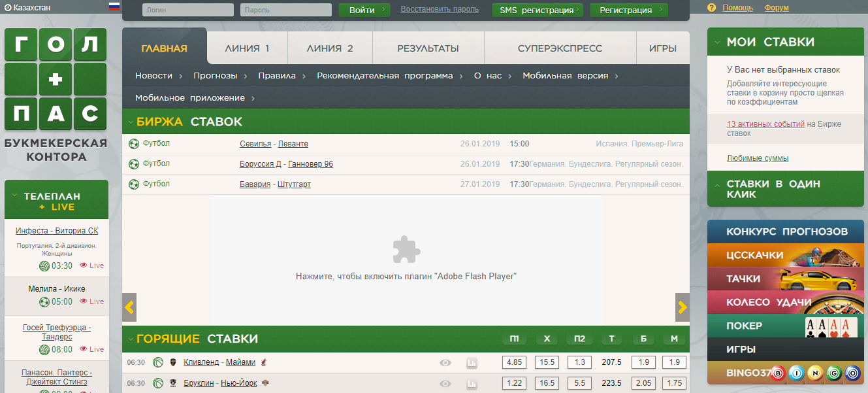Screen dimensions: 868x393
Task: Open statistics chart icon for Кливленд - Майами
Action: [472, 363]
